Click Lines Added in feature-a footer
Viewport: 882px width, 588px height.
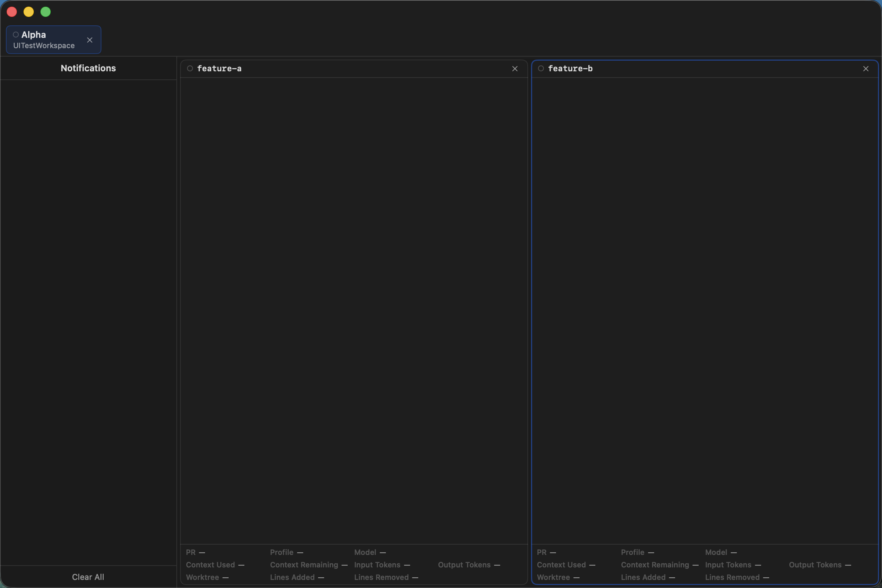click(x=292, y=577)
